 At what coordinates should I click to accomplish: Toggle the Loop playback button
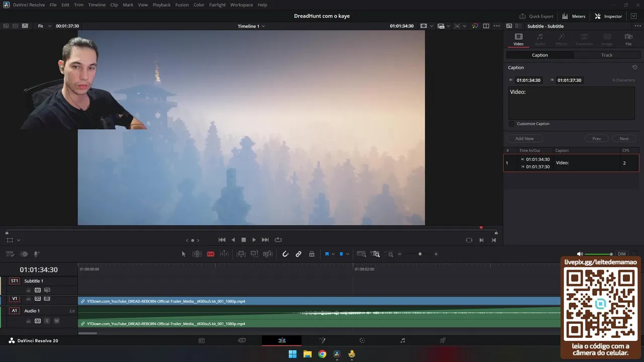pos(278,240)
